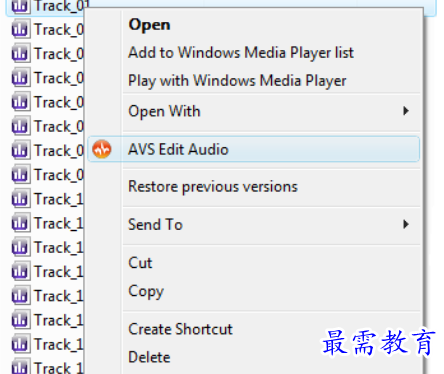Choose Open from the context menu
Viewport: 444px width, 374px height.
[x=149, y=25]
